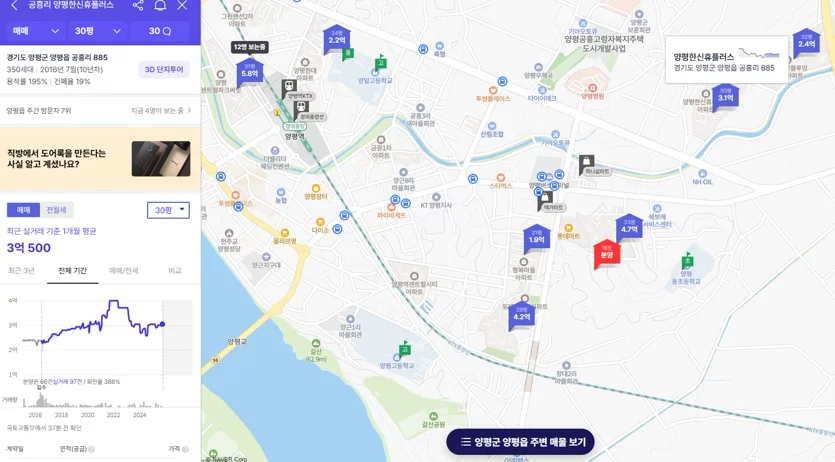
Task: Click the 3억 500 average price
Action: (29, 248)
